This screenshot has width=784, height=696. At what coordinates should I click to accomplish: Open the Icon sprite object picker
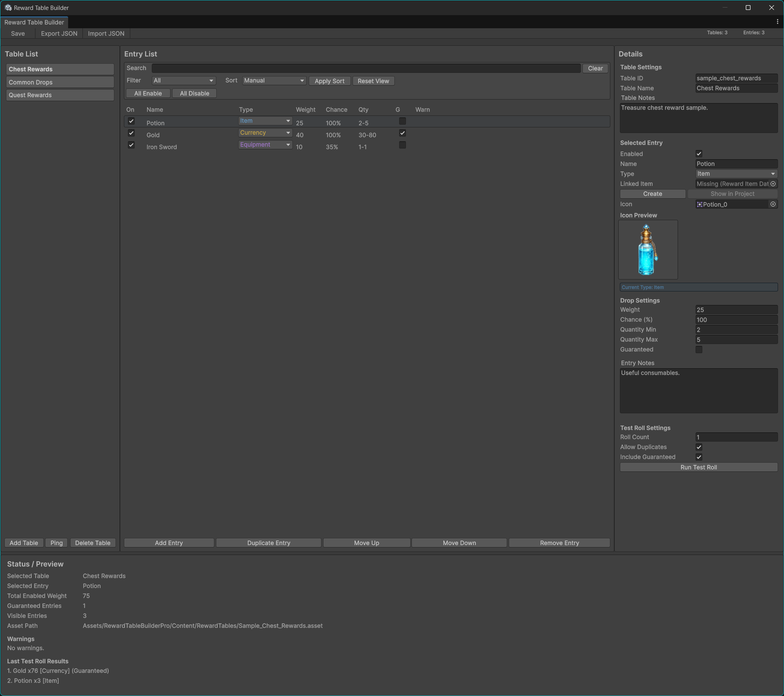pyautogui.click(x=773, y=204)
